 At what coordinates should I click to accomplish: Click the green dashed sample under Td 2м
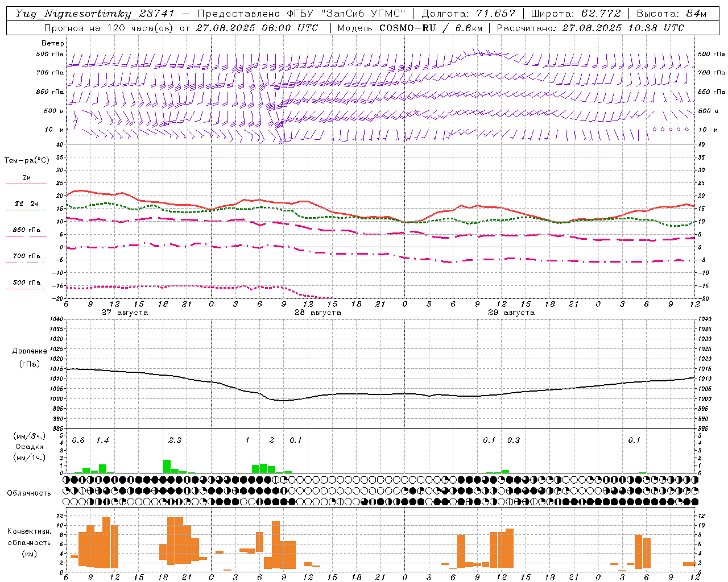pyautogui.click(x=25, y=210)
